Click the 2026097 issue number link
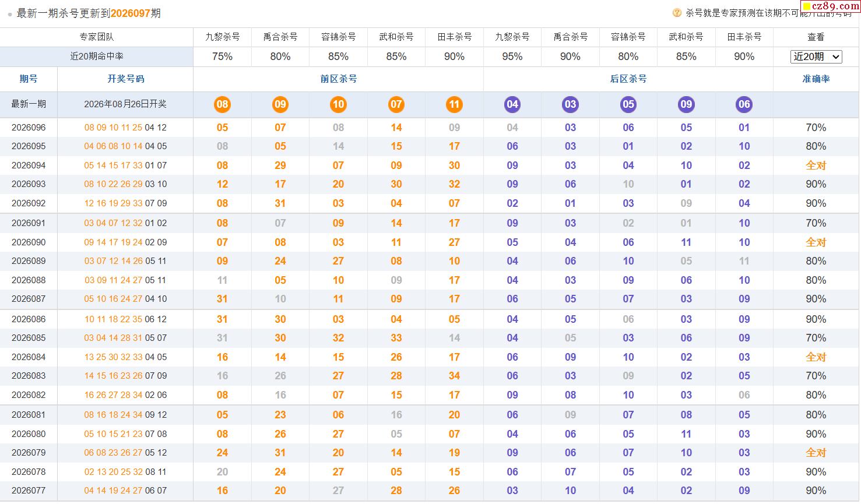The height and width of the screenshot is (504, 861). [131, 13]
